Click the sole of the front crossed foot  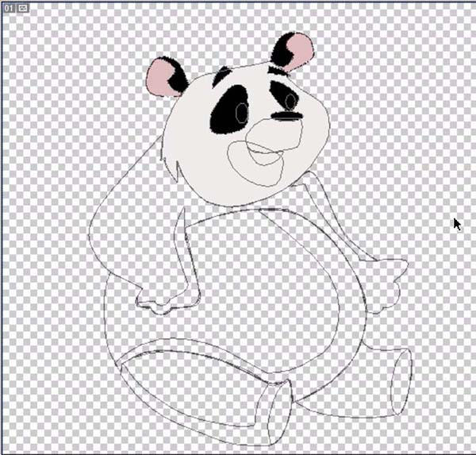[x=274, y=412]
